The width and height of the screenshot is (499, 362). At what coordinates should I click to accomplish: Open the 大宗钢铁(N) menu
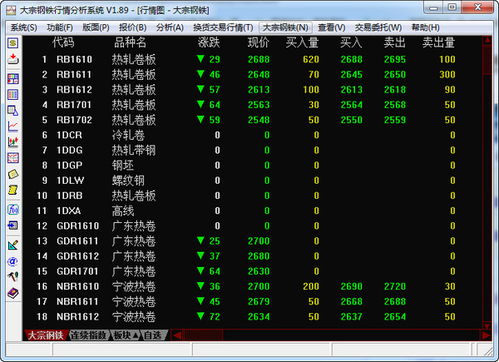click(285, 28)
